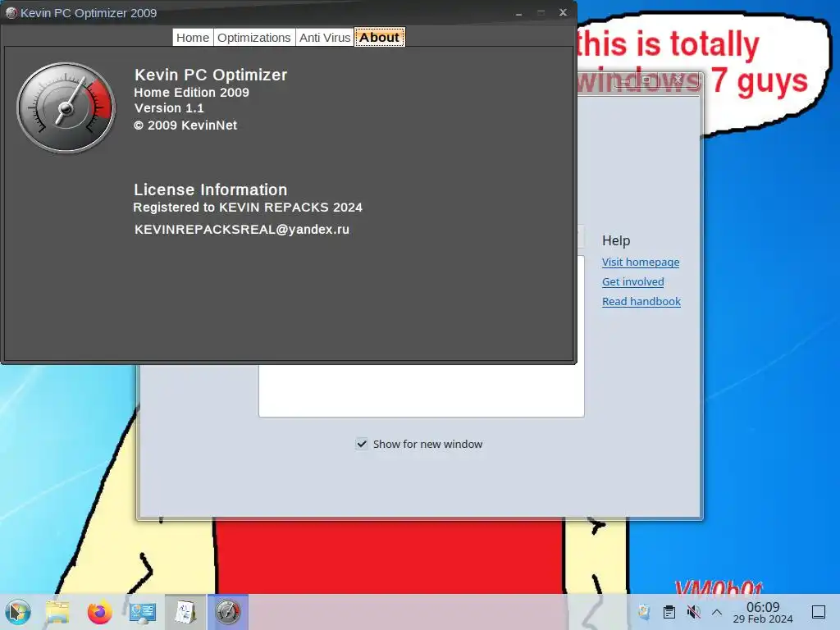Click the Help heading in background window
The height and width of the screenshot is (630, 840).
(x=616, y=240)
